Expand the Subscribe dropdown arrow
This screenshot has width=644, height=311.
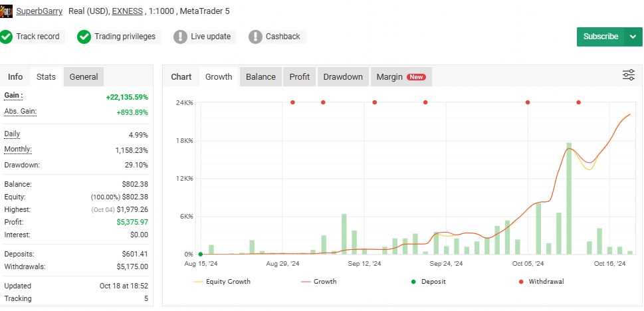click(x=633, y=37)
